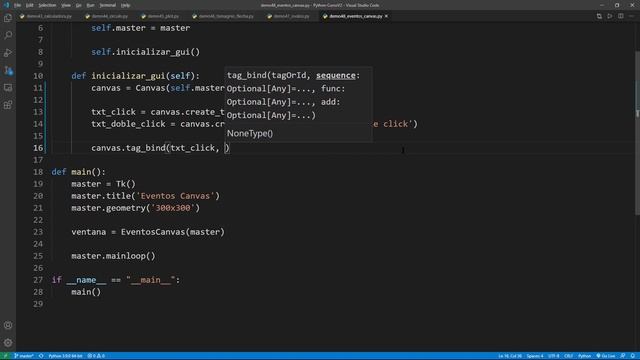The width and height of the screenshot is (640, 360).
Task: Open the View menu
Action: [x=66, y=5]
